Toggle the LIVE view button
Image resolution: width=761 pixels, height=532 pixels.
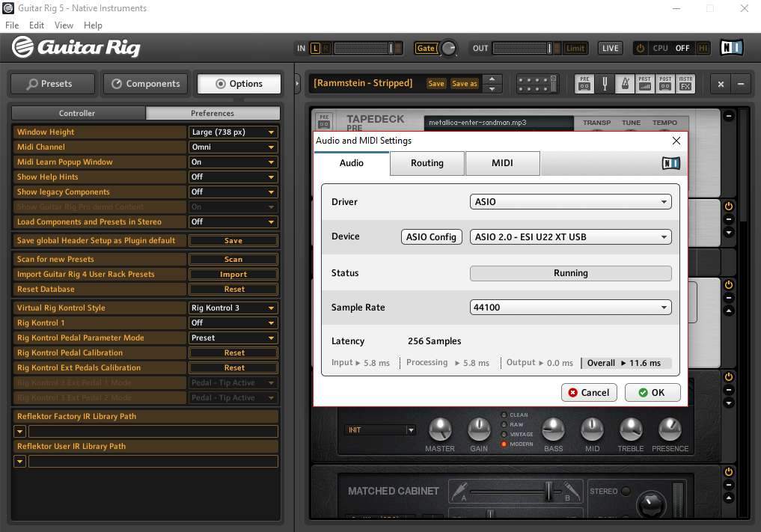[610, 48]
